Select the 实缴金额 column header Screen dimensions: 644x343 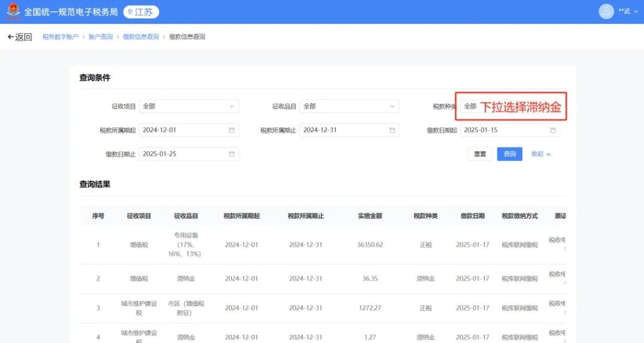coord(370,215)
